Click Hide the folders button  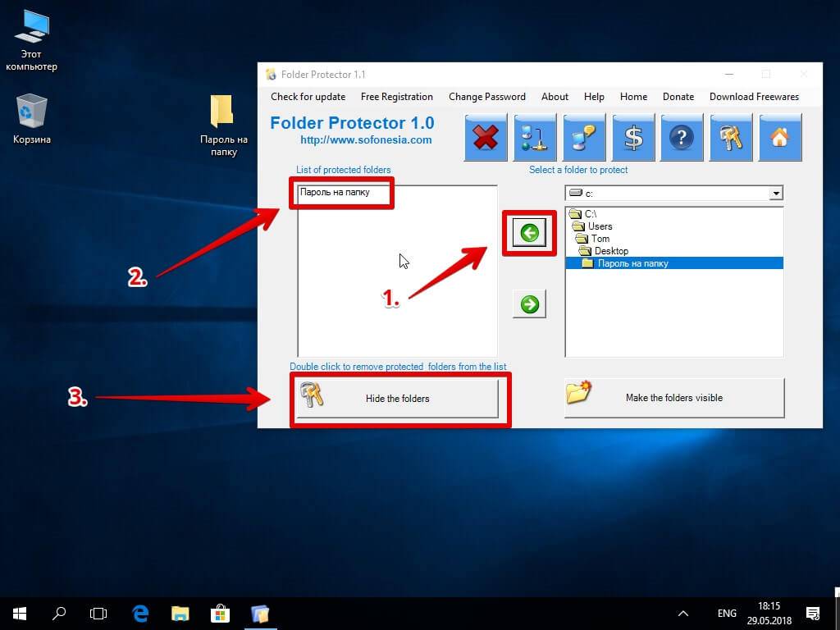tap(398, 399)
